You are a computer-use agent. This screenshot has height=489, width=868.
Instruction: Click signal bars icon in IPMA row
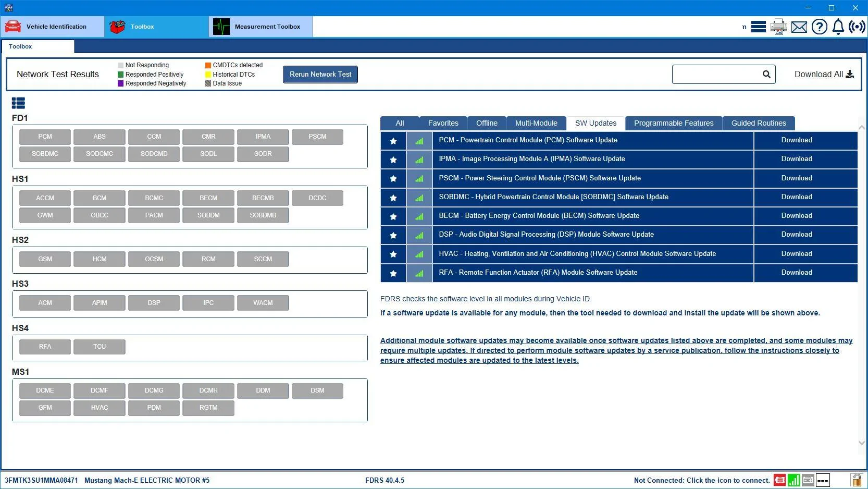coord(419,159)
